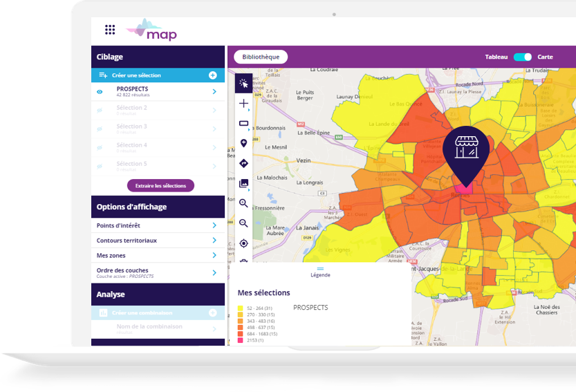Open the directions route tool
The image size is (576, 392).
243,163
